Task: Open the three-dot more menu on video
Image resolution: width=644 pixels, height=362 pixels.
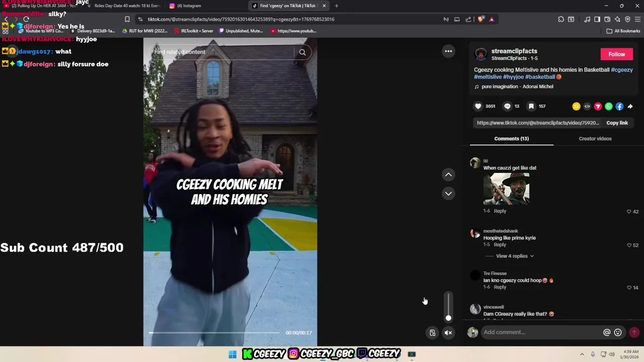Action: pyautogui.click(x=448, y=51)
